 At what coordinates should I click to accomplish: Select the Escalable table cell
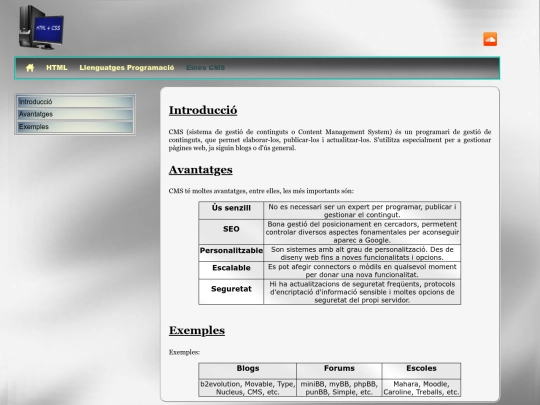coord(231,270)
